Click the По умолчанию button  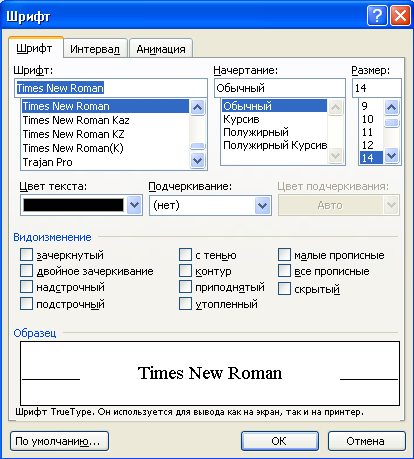(59, 441)
